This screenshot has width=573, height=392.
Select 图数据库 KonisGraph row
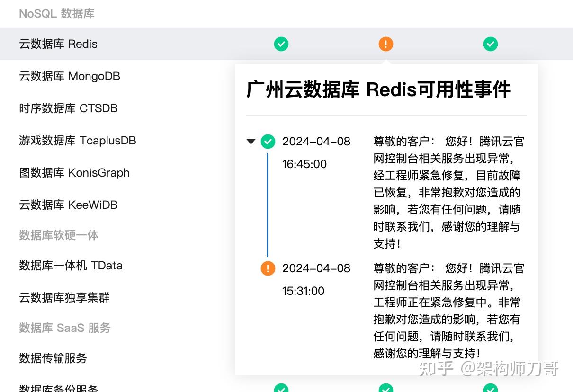pos(74,173)
